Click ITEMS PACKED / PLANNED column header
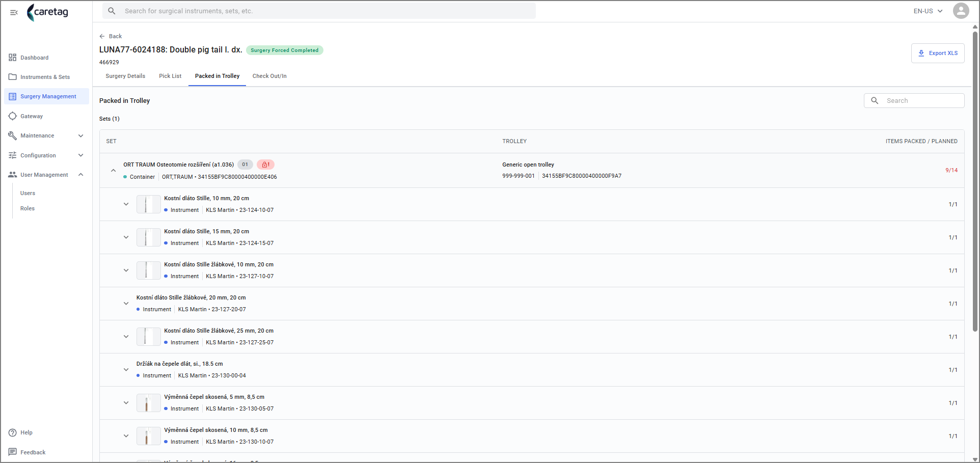 pyautogui.click(x=921, y=141)
